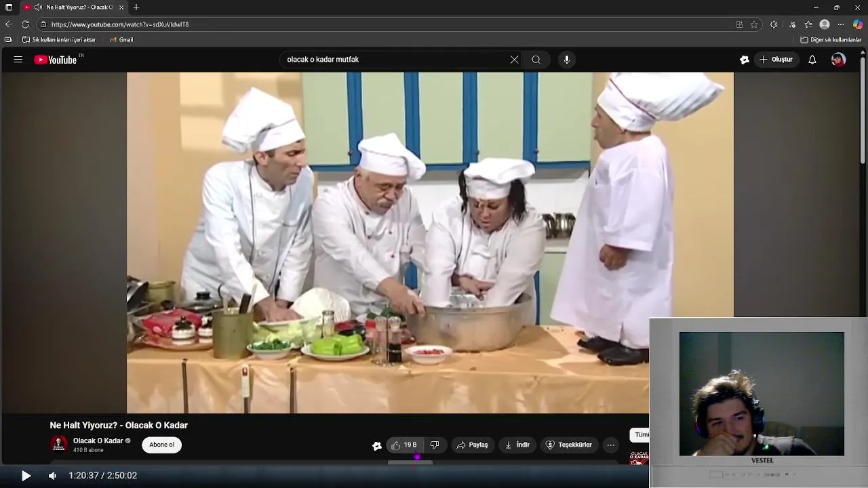Open the browser extensions puzzle icon
868x488 pixels.
point(774,24)
